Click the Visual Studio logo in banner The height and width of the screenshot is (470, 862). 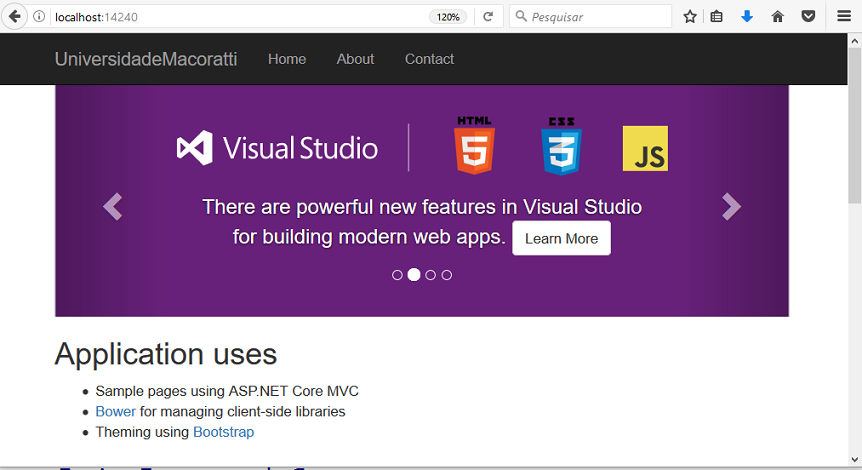click(277, 148)
